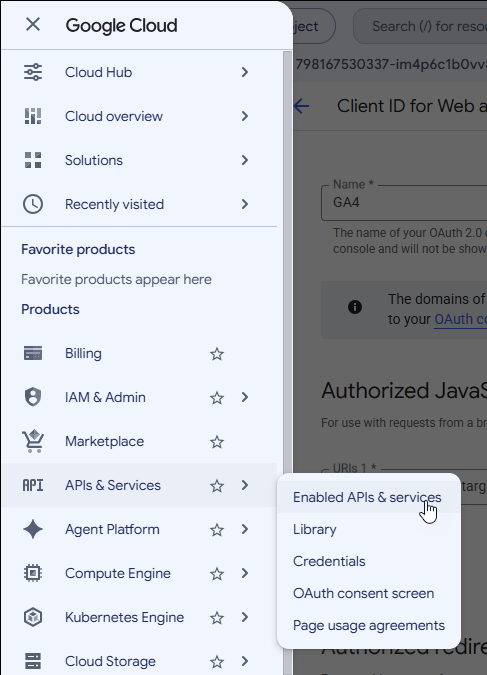Open Cloud Hub from the menu

(x=99, y=72)
